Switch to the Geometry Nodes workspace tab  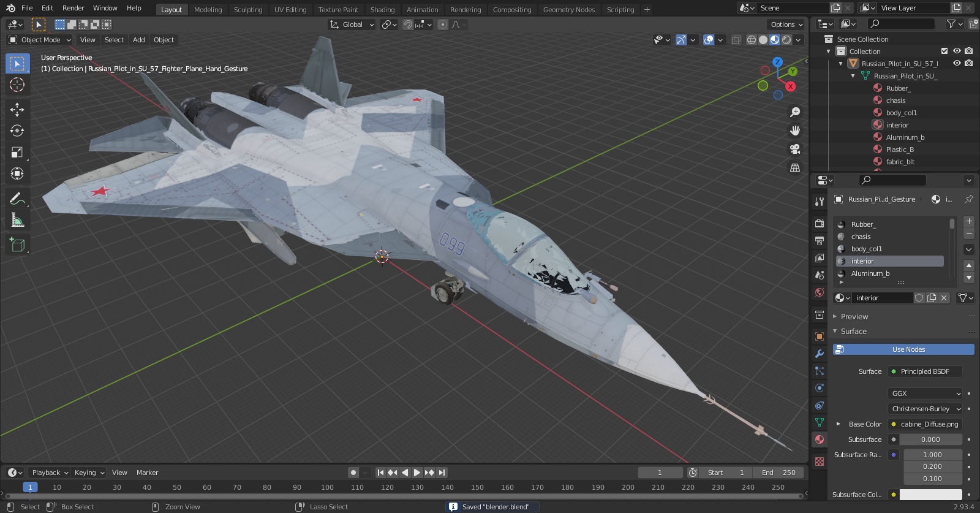(x=569, y=10)
